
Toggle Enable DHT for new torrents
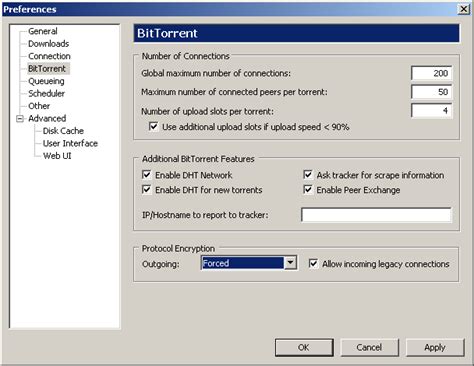(146, 189)
